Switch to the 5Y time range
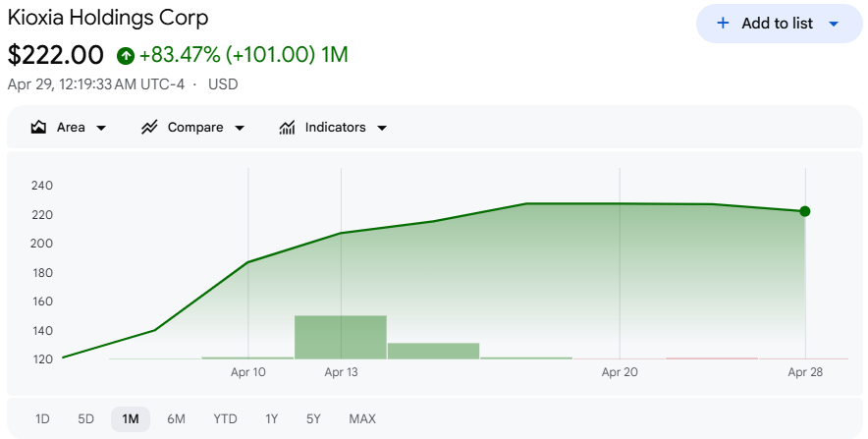This screenshot has width=868, height=439. pos(313,419)
